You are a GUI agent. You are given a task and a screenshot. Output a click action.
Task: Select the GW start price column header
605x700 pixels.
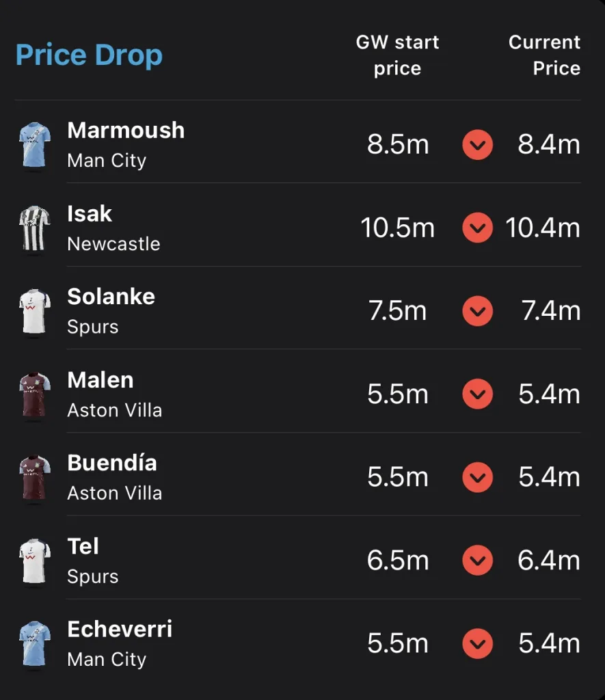397,55
